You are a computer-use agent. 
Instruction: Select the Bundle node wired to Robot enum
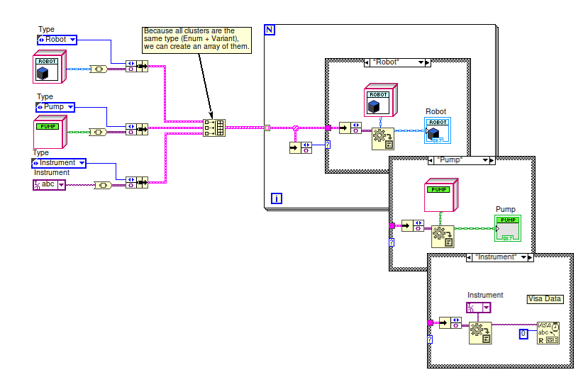pos(137,67)
